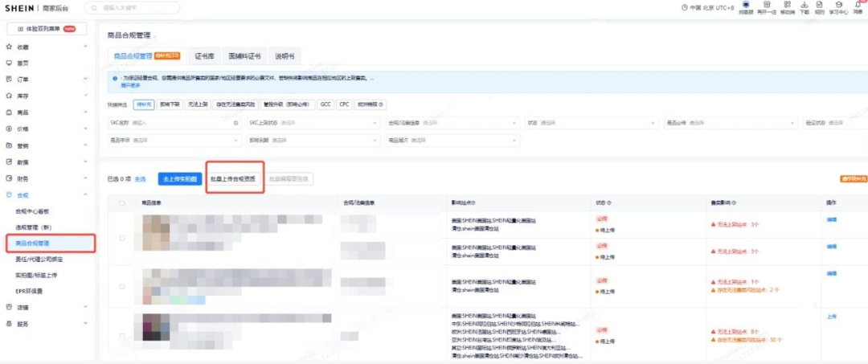The width and height of the screenshot is (868, 364).
Task: Open the 规则 document icon
Action: [820, 5]
